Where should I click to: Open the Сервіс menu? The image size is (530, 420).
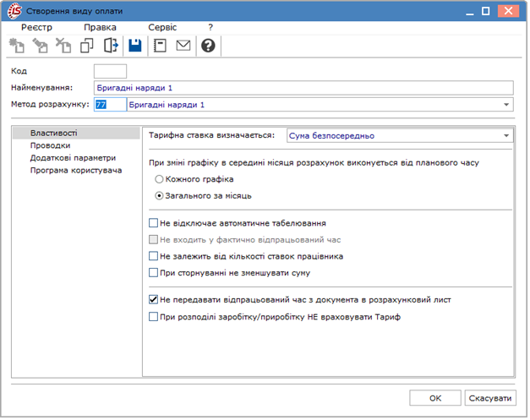pyautogui.click(x=162, y=27)
